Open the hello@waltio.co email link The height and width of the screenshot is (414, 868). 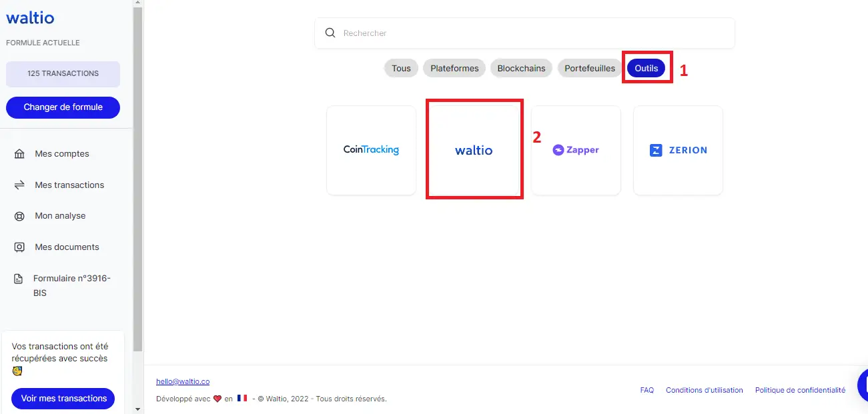(x=183, y=381)
